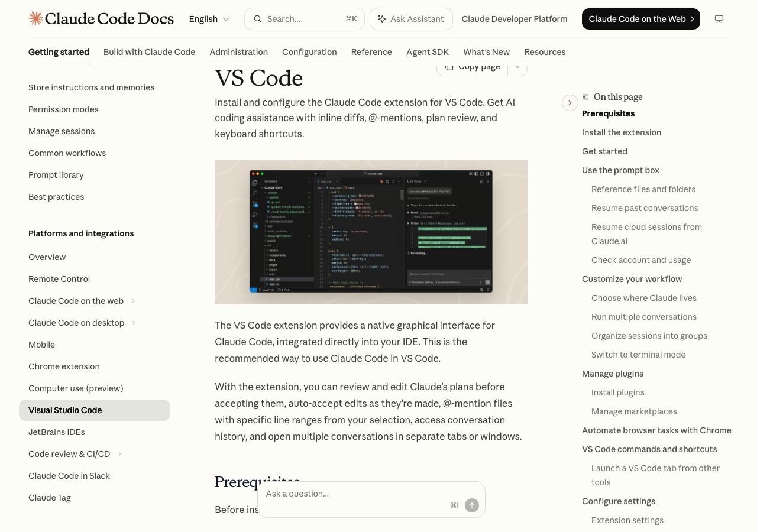Open the Computer use (preview) page

click(x=76, y=388)
